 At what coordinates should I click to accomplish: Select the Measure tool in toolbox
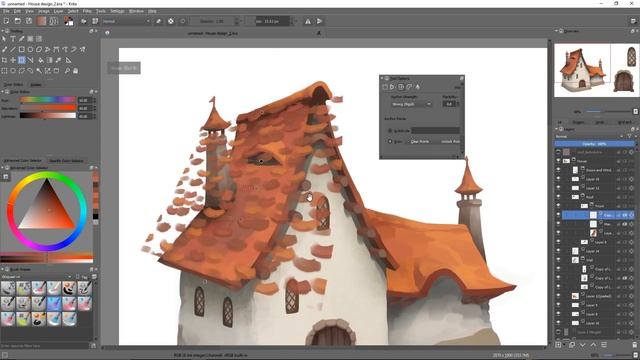[x=68, y=60]
